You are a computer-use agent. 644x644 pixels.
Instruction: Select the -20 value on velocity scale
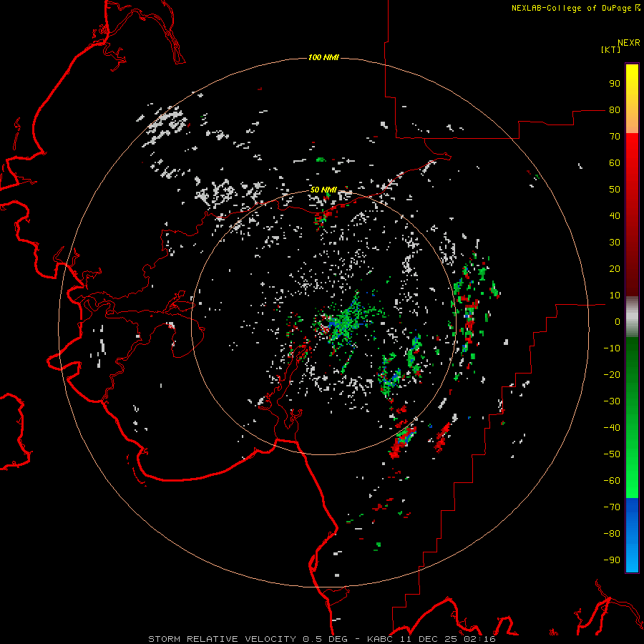pos(612,375)
